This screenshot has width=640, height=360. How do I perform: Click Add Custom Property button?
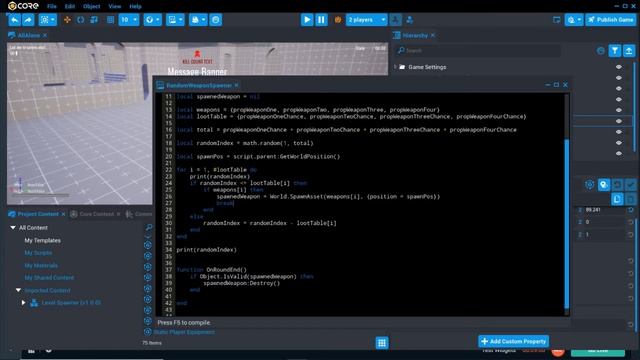click(x=513, y=341)
